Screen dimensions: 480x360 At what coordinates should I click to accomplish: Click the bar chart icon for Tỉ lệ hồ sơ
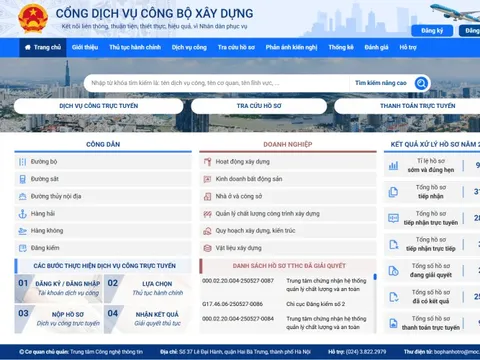393,165
